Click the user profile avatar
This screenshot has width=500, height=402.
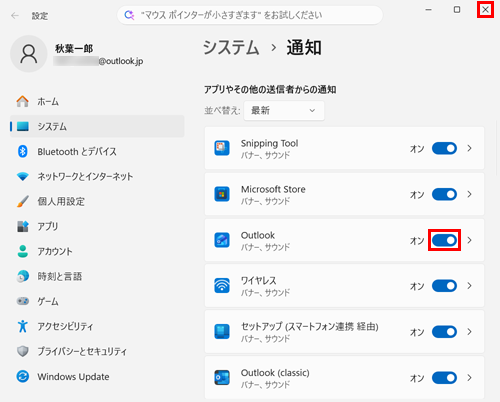coord(29,54)
